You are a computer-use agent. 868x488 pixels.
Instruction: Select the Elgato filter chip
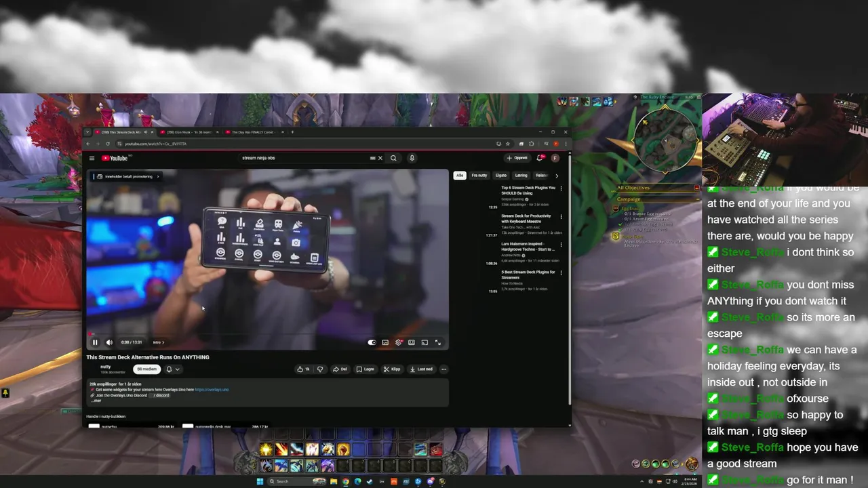tap(501, 176)
